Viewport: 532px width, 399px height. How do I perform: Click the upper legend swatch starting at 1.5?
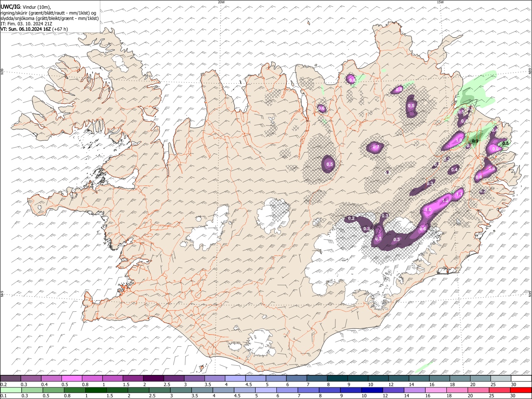133,378
